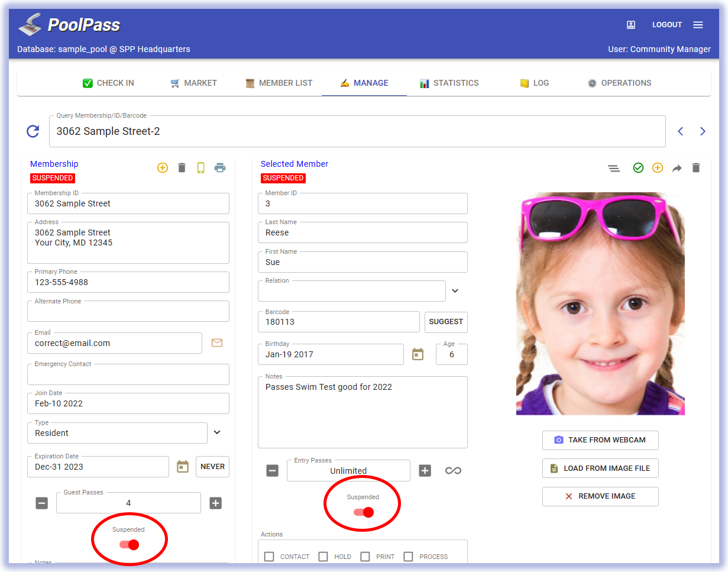Screen dimensions: 728x572
Task: Check the PROCESS action checkbox
Action: 408,557
